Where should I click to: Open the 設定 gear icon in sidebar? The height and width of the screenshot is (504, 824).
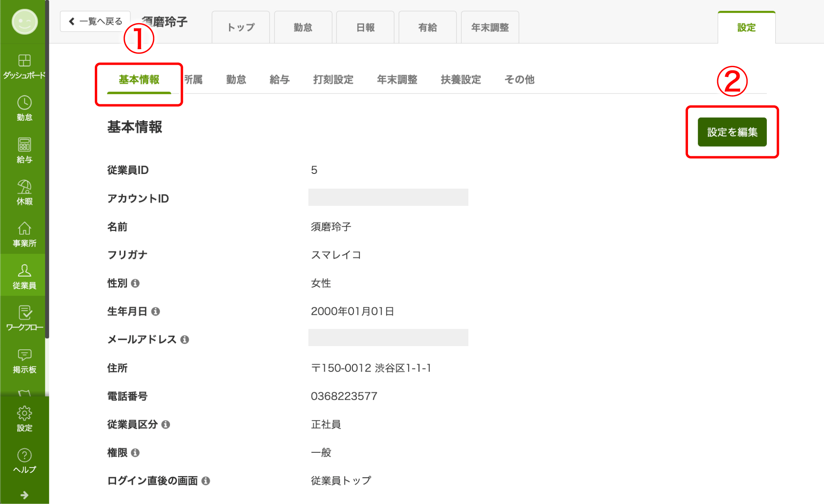click(24, 413)
